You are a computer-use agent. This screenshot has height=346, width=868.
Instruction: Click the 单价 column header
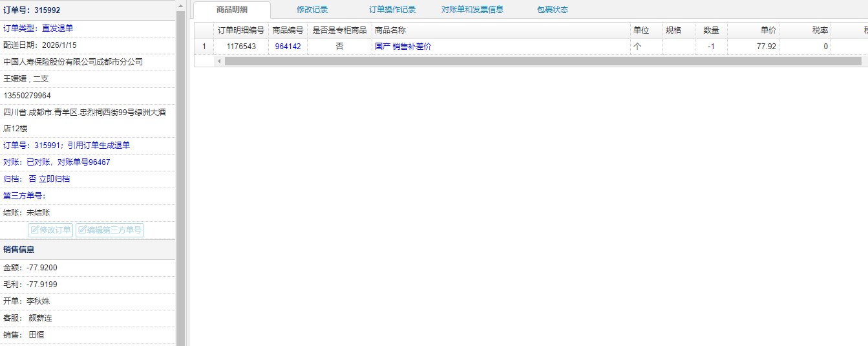[x=768, y=30]
